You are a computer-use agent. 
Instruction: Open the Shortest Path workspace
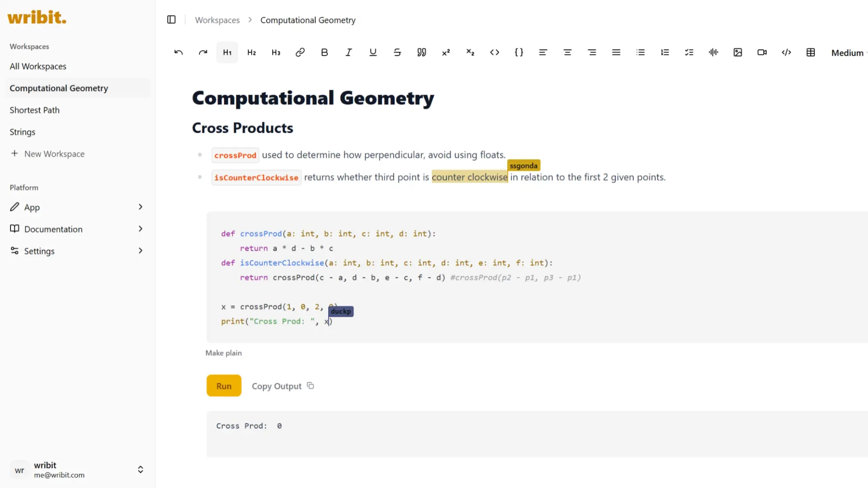(x=35, y=110)
